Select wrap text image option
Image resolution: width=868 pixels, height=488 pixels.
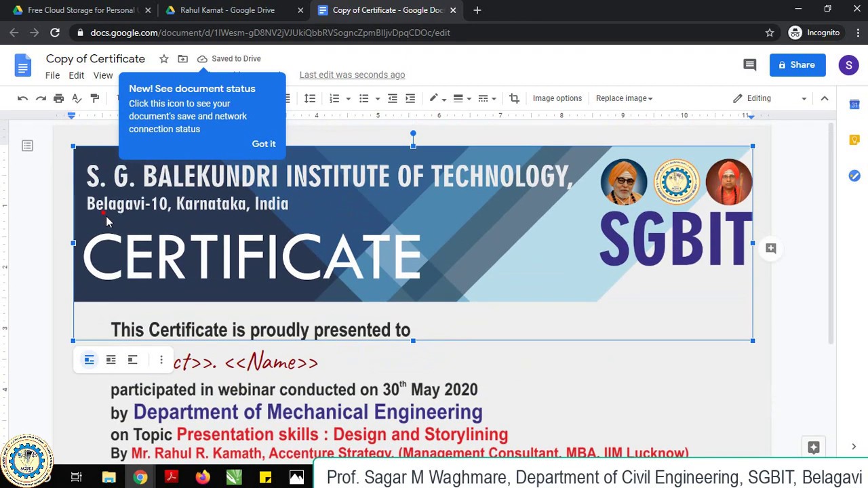[111, 360]
